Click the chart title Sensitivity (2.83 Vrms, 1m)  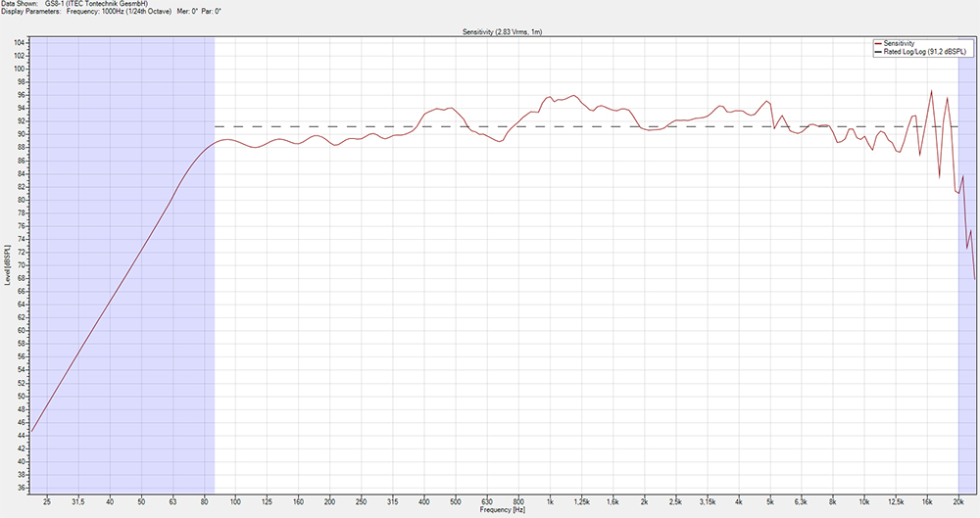pyautogui.click(x=503, y=31)
